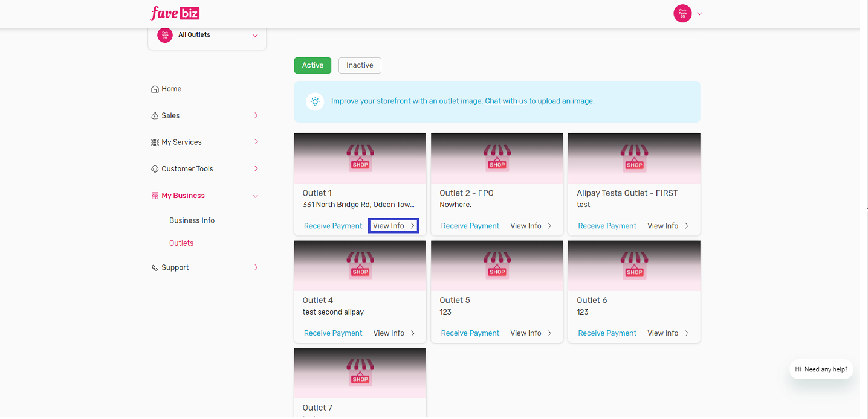Click the Sales money bag icon
The image size is (868, 419).
155,116
